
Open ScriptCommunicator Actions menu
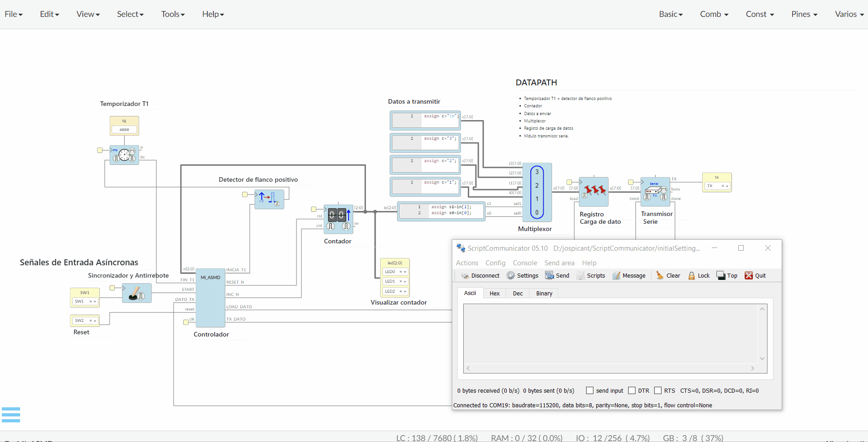(x=467, y=263)
